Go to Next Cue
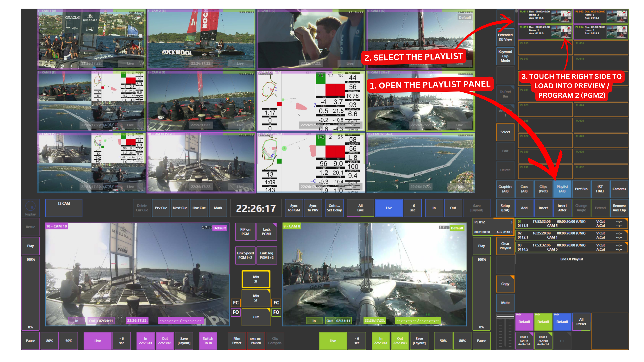 (x=180, y=208)
